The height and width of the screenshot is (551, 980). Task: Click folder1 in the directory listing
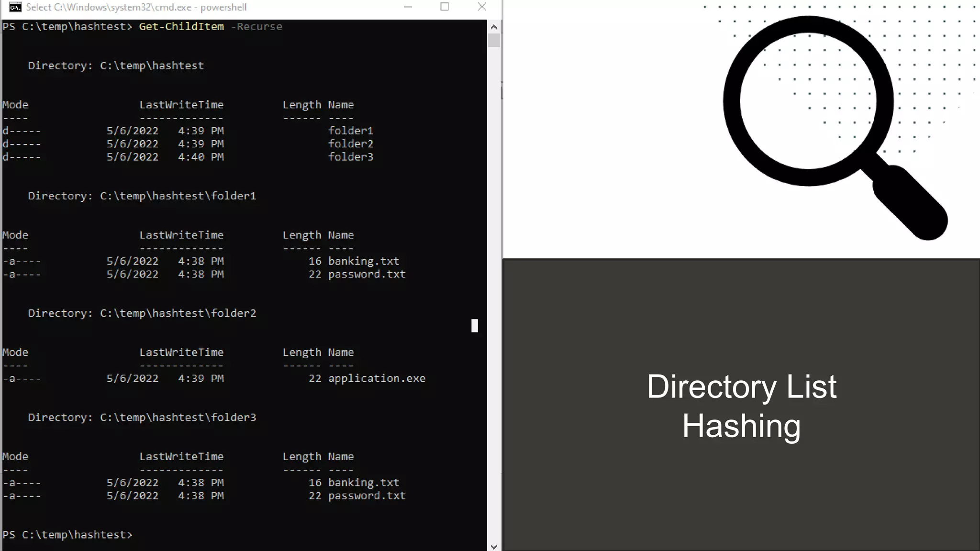350,131
